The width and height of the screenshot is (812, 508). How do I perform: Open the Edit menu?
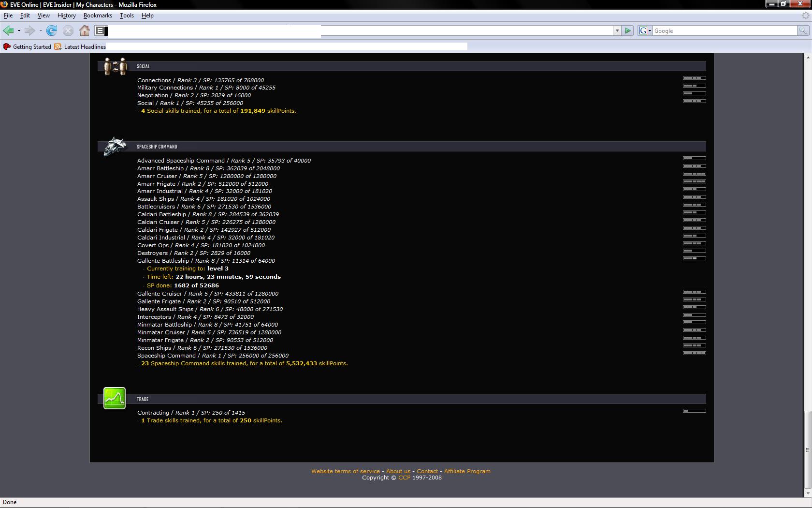tap(25, 15)
